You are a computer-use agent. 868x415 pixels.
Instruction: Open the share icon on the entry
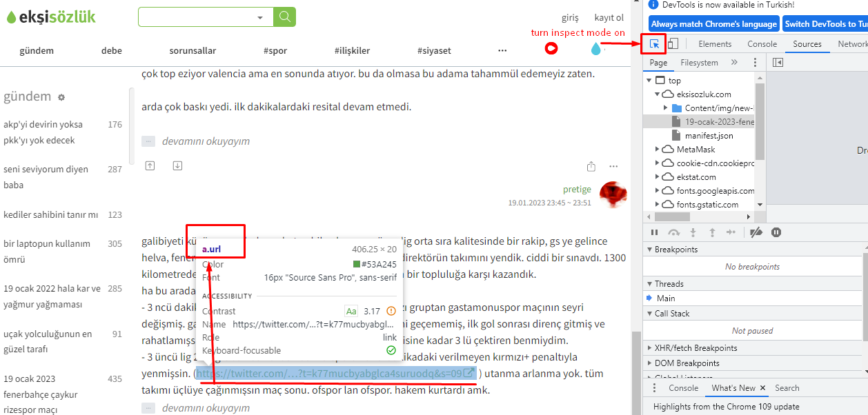point(591,167)
